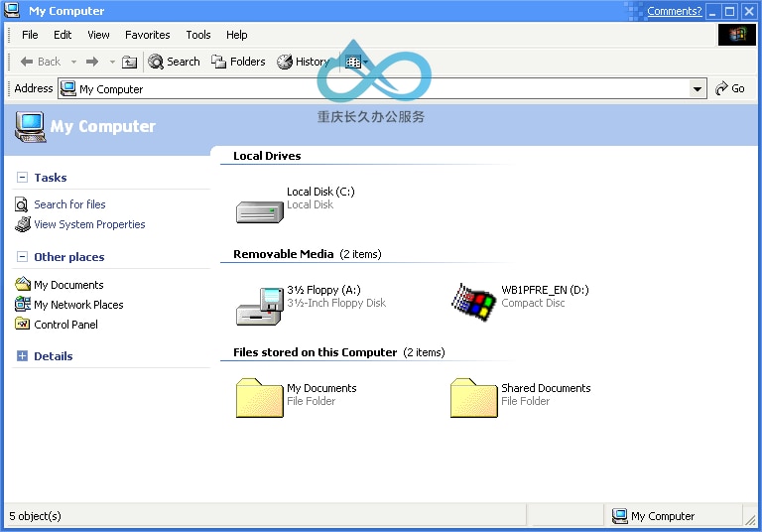762x532 pixels.
Task: Click the Local Drives group header
Action: (267, 156)
